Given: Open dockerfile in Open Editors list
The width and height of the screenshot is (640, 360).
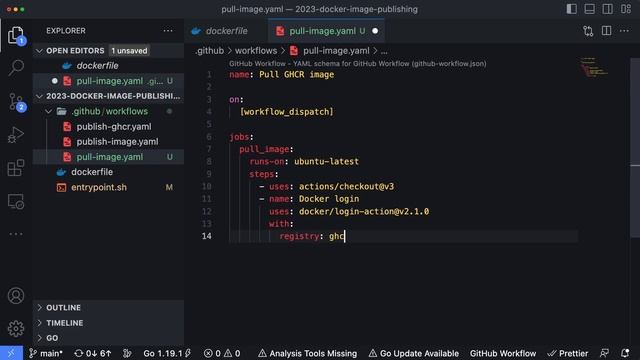Looking at the screenshot, I should click(x=108, y=66).
